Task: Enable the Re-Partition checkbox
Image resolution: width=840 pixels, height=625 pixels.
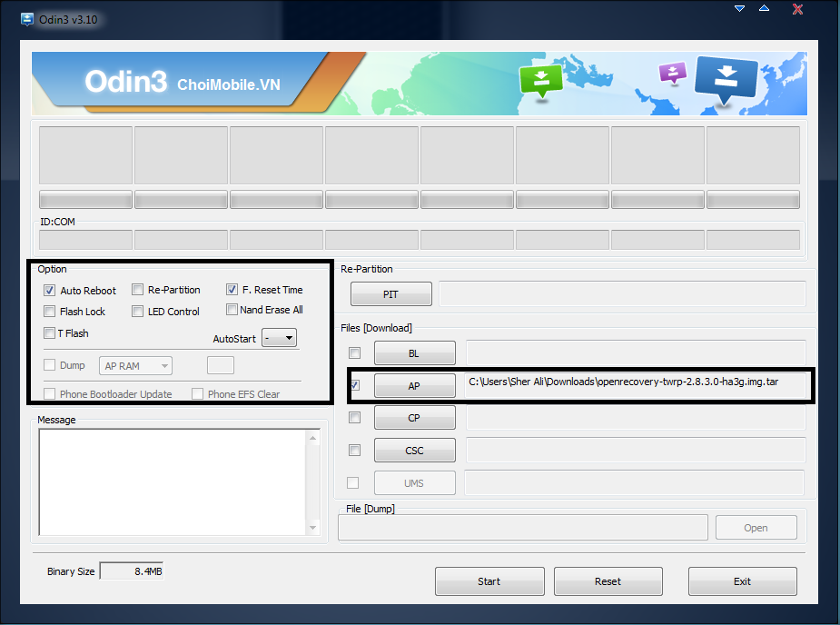Action: [138, 290]
